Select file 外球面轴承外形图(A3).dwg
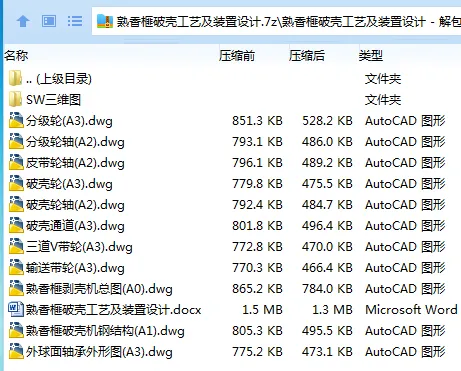The image size is (461, 371). 99,352
